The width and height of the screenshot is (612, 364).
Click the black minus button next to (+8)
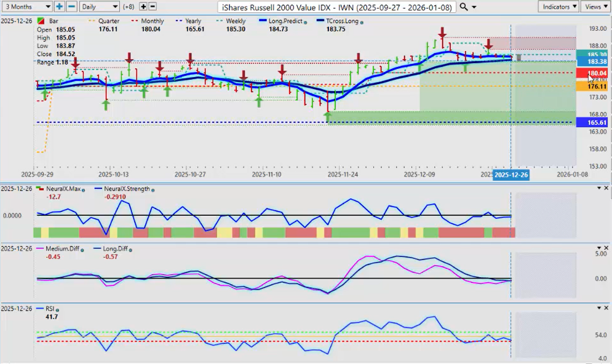tap(153, 6)
